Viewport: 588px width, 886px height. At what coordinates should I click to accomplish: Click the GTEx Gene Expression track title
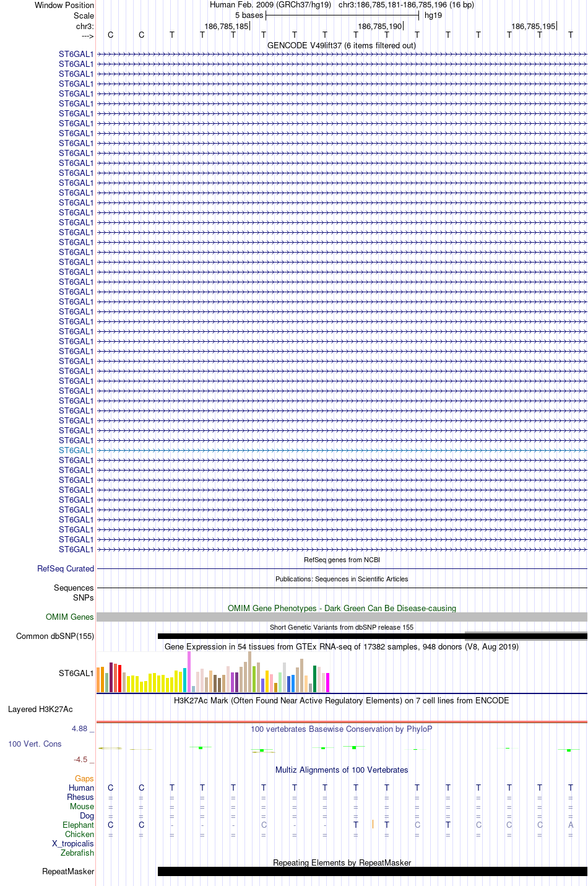[x=342, y=646]
